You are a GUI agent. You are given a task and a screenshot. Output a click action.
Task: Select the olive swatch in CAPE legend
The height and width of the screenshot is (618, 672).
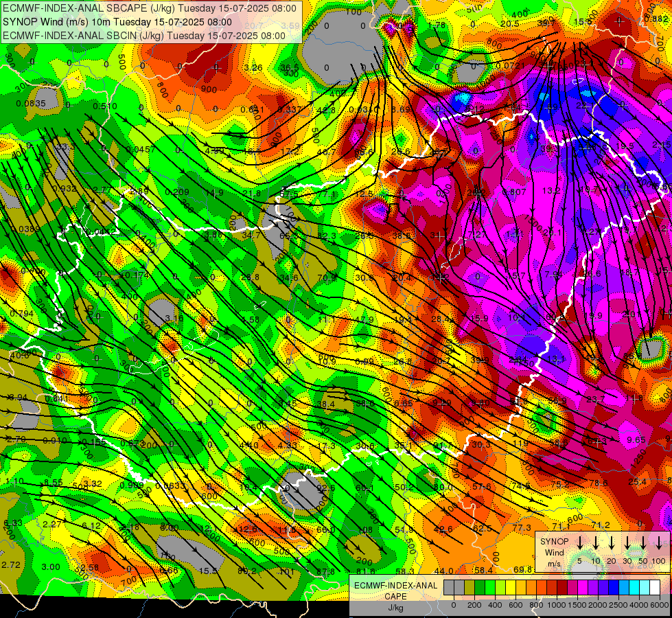(x=470, y=588)
